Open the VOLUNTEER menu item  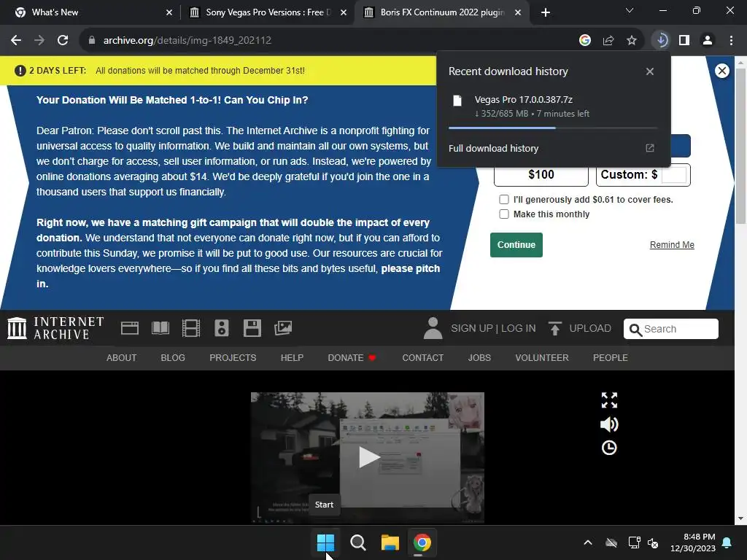(542, 358)
